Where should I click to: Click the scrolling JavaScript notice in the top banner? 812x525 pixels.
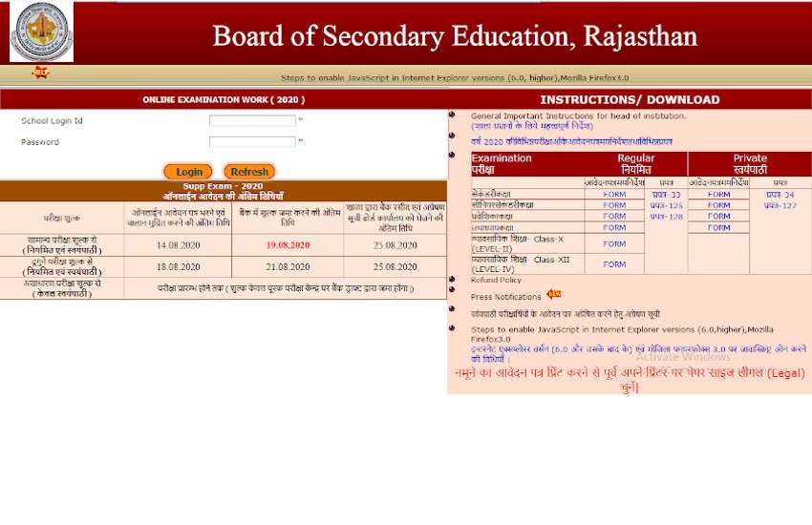[455, 78]
